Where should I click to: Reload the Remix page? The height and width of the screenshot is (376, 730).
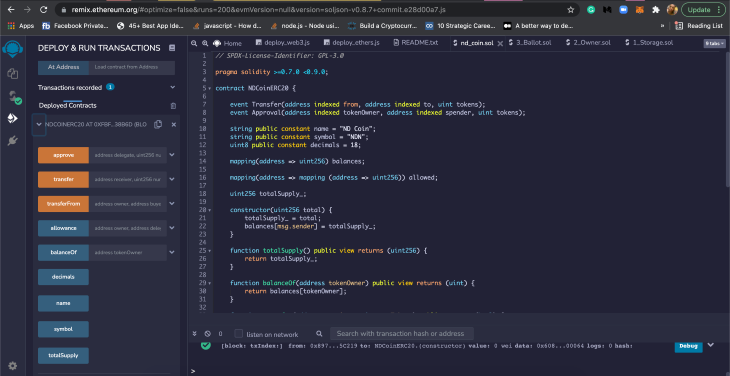(43, 9)
